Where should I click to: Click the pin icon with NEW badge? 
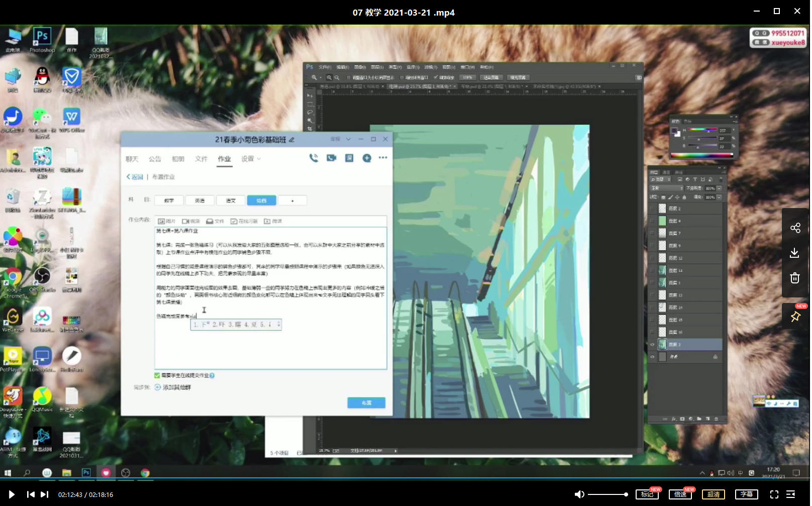pos(795,317)
